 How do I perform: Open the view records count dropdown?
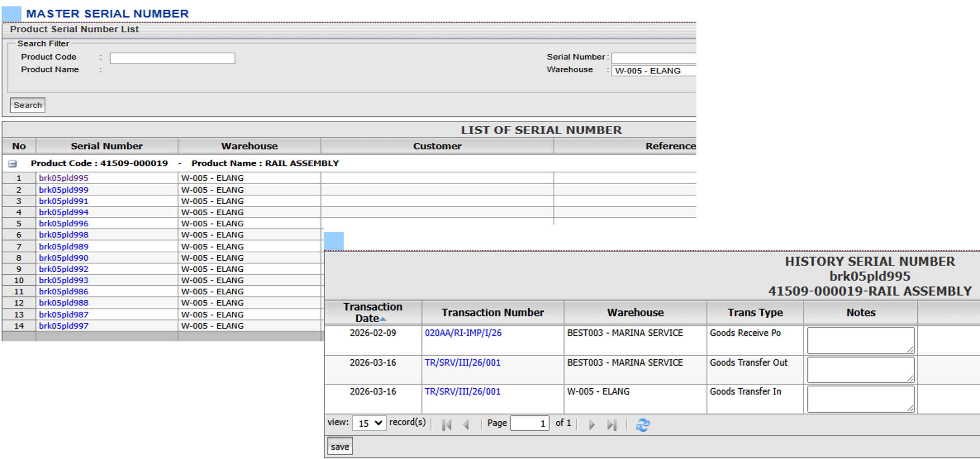point(369,423)
